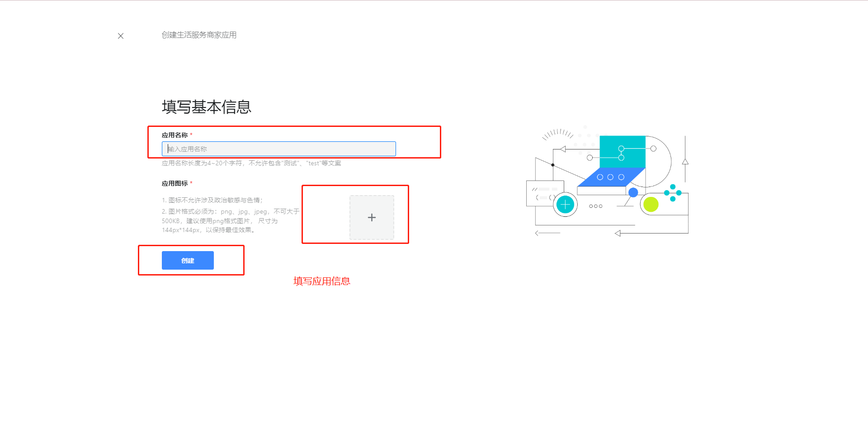The width and height of the screenshot is (868, 425).
Task: Click the three small circles under the laptop
Action: (595, 206)
